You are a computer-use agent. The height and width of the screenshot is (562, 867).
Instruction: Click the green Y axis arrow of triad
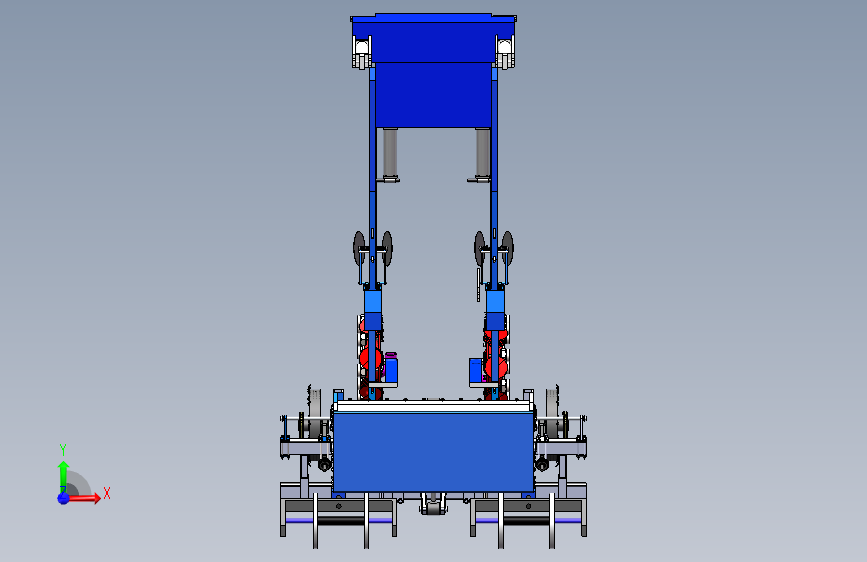coord(63,476)
